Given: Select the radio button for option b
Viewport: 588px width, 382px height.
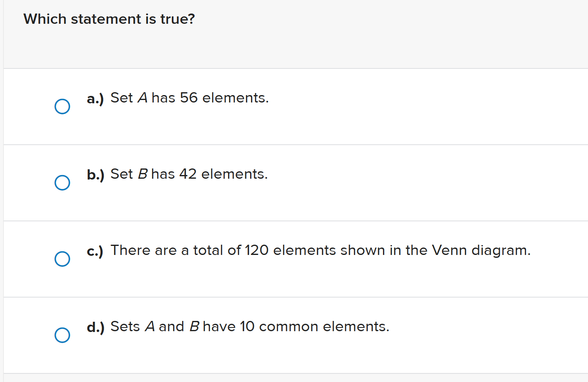Looking at the screenshot, I should [x=62, y=182].
